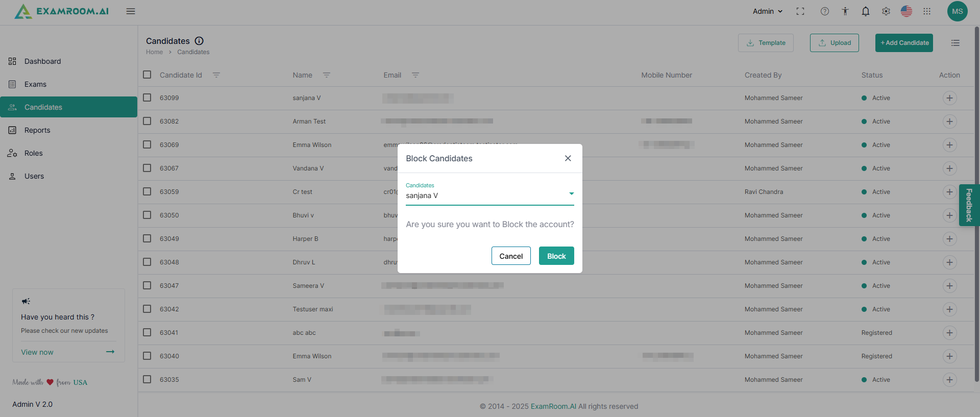980x417 pixels.
Task: Close the Block Candidates dialog
Action: click(x=568, y=158)
